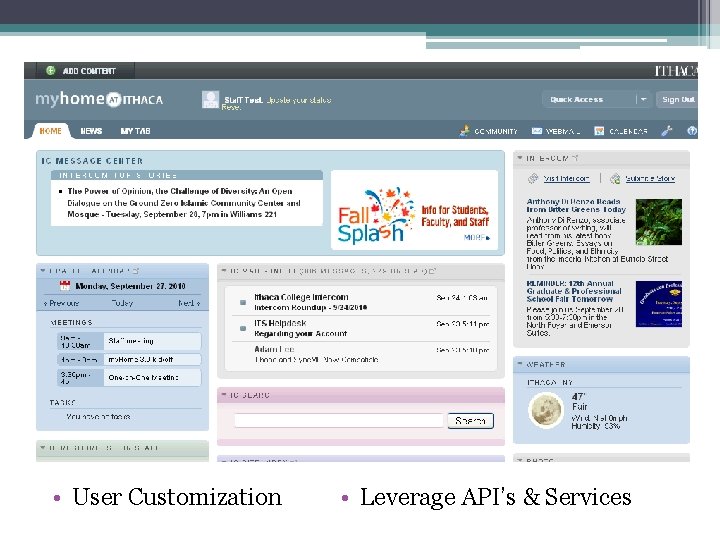This screenshot has height=540, width=720.
Task: Open The Power of Opinion Intercom story
Action: coord(184,202)
